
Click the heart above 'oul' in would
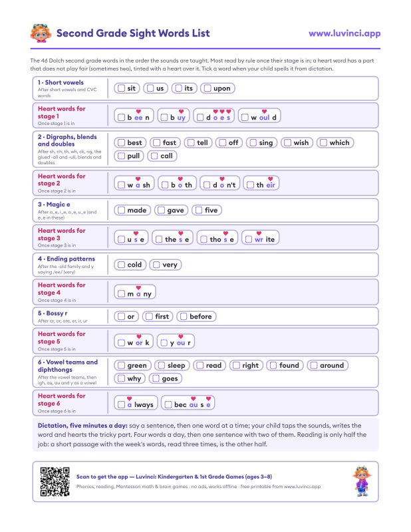coord(265,111)
